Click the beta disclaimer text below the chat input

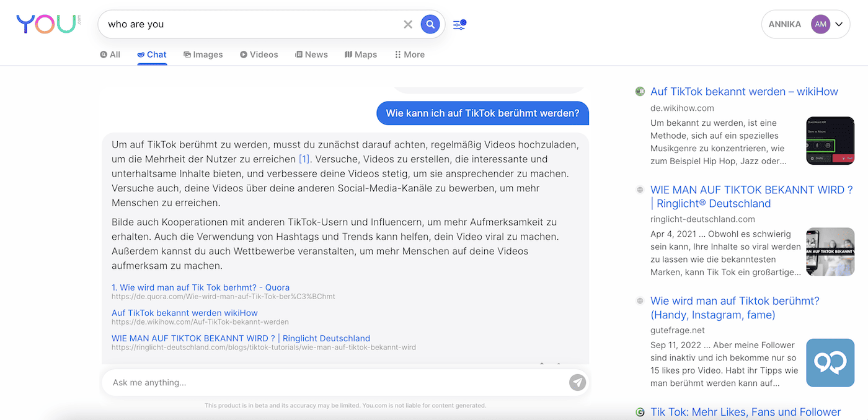tap(345, 406)
